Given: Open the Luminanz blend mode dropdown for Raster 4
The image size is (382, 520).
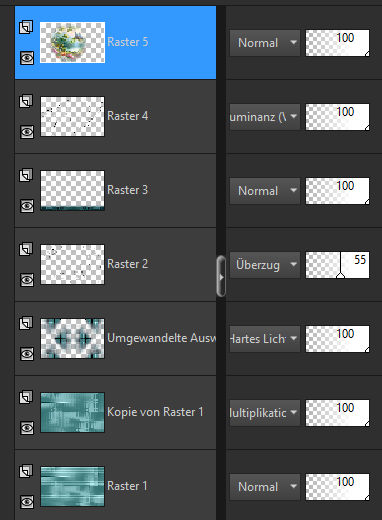Looking at the screenshot, I should point(265,117).
